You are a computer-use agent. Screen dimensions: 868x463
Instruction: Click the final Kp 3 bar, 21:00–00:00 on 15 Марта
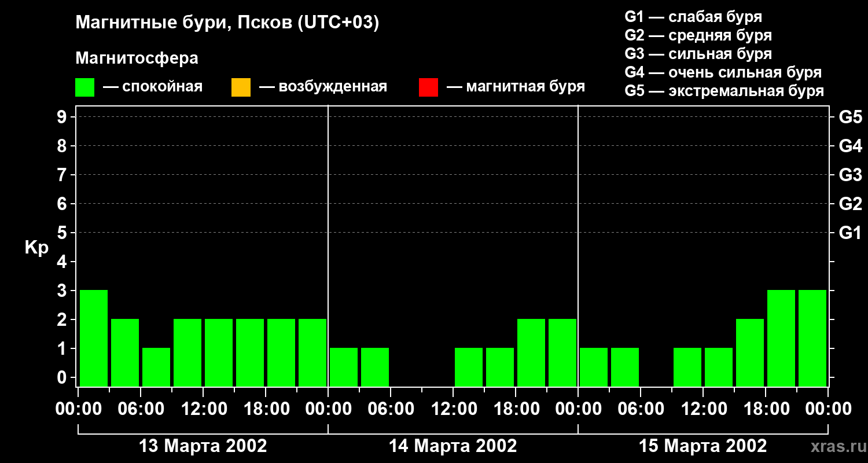(812, 338)
